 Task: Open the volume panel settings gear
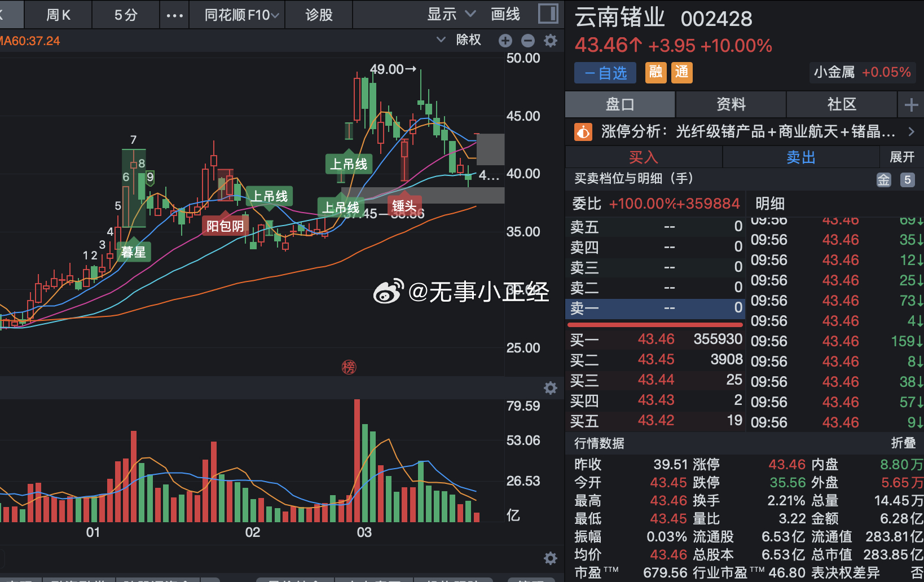point(551,387)
